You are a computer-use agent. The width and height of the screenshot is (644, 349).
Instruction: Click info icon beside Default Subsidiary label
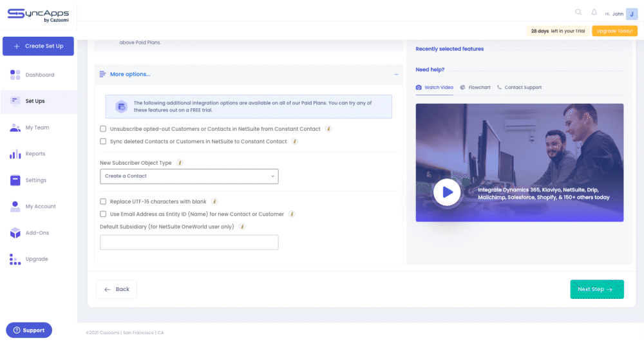click(x=242, y=227)
